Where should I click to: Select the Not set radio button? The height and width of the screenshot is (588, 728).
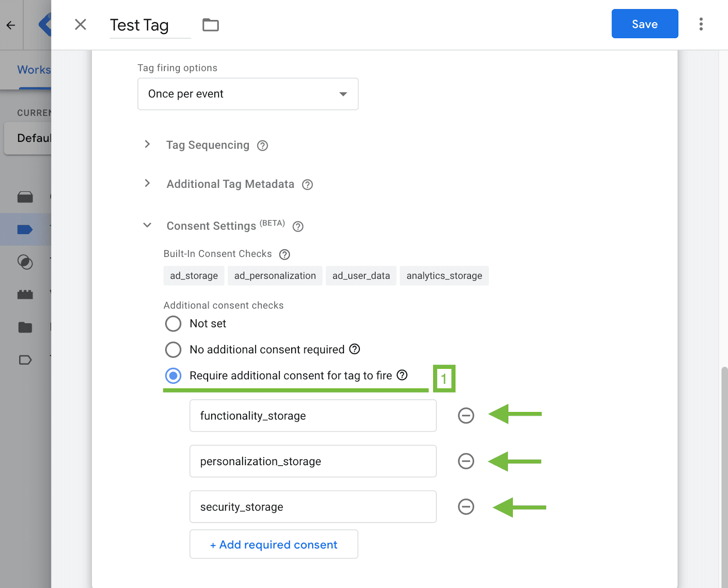point(173,323)
